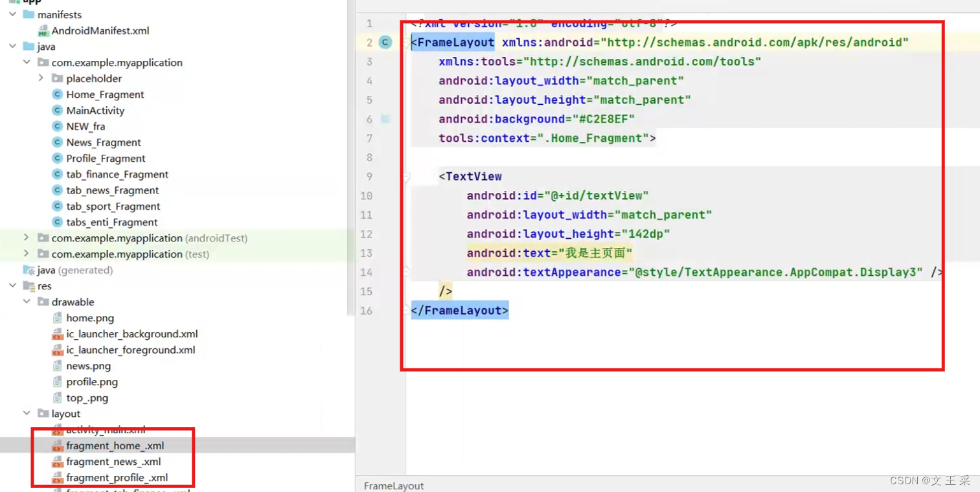Open fragment_news_.xml layout file
The height and width of the screenshot is (492, 980).
pyautogui.click(x=113, y=462)
